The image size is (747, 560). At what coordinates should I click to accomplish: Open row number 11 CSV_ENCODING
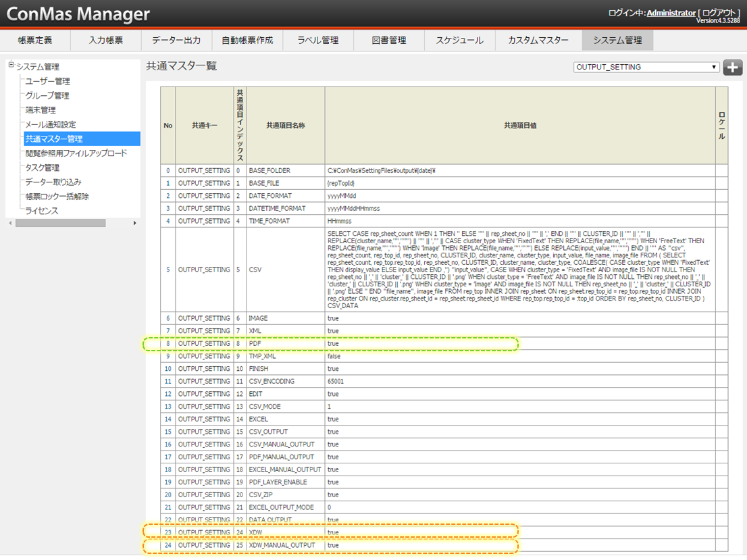[168, 382]
